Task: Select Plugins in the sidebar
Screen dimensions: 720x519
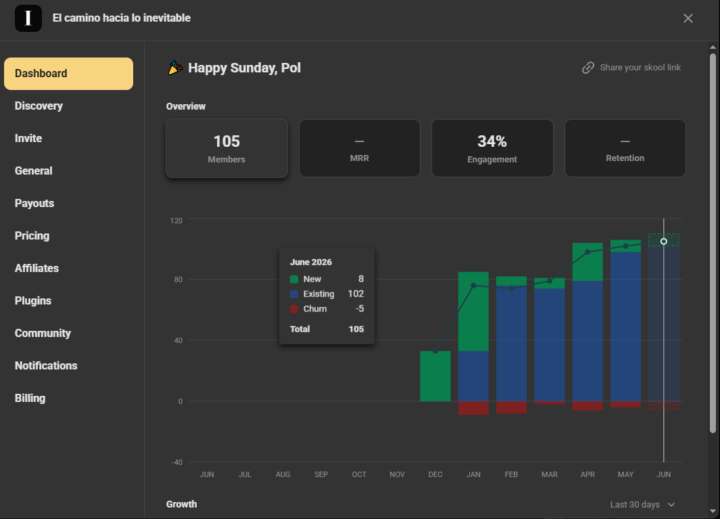Action: 33,301
